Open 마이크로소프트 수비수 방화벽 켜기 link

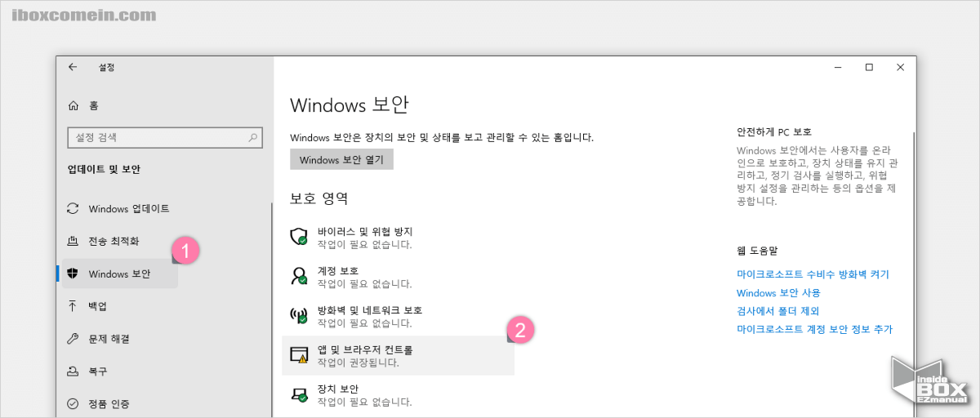click(x=813, y=274)
